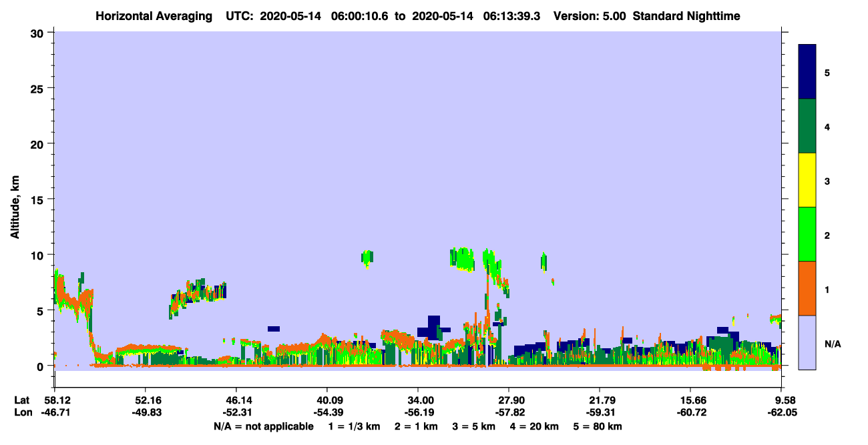Click the dark green color bar segment 4
The height and width of the screenshot is (445, 868).
[807, 126]
